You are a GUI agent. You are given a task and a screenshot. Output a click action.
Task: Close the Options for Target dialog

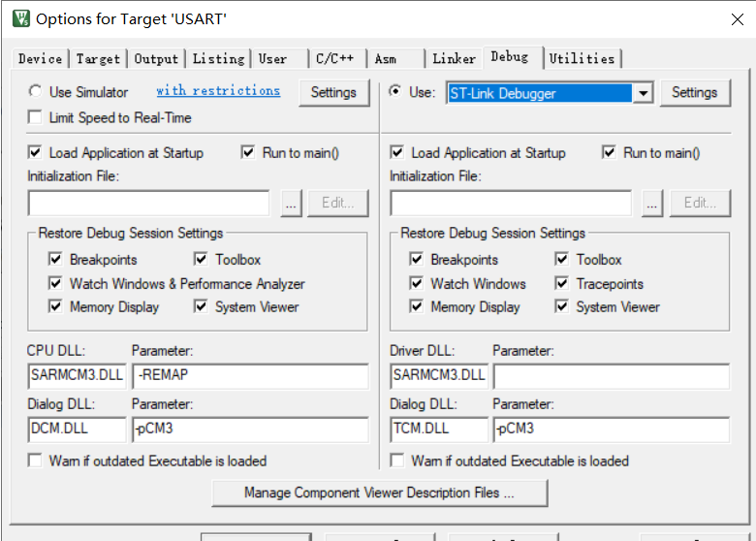pyautogui.click(x=738, y=19)
